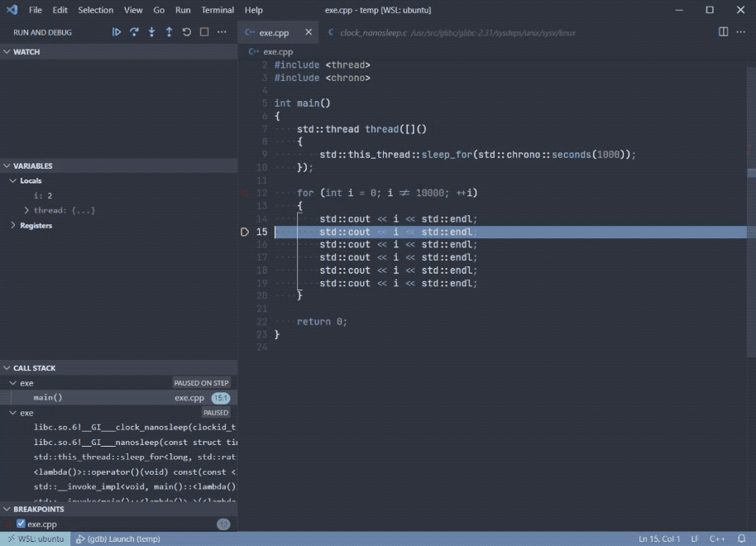Open the File menu
Viewport: 756px width, 546px height.
36,10
